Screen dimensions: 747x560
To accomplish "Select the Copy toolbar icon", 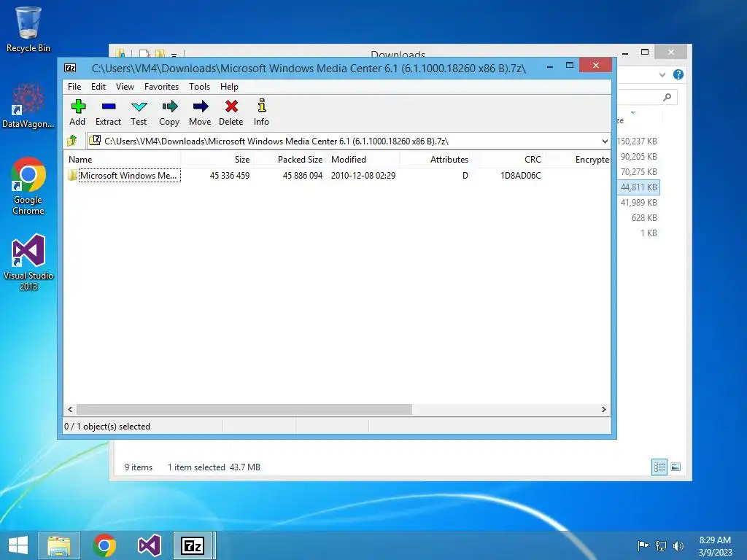I will (x=169, y=106).
